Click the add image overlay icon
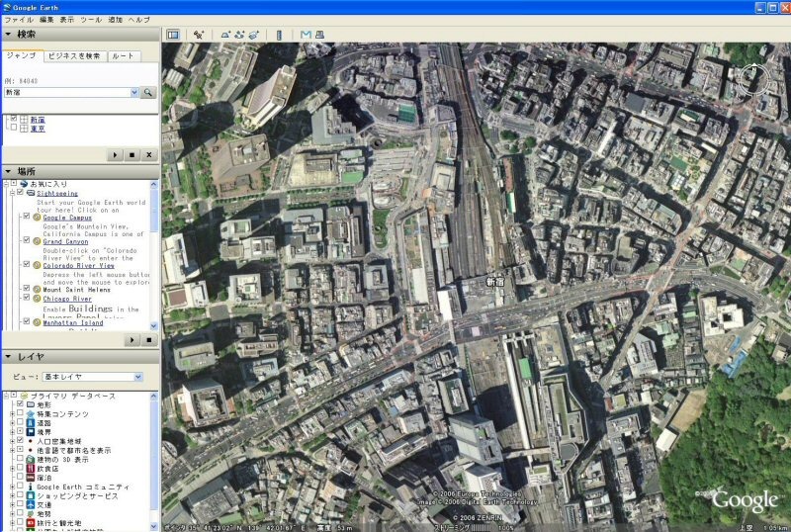The height and width of the screenshot is (532, 791). tap(253, 35)
